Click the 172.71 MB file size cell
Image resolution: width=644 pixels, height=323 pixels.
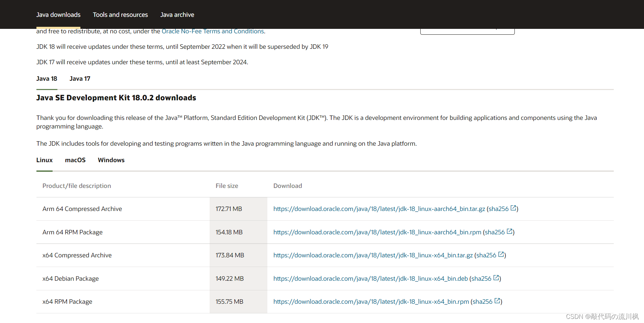coord(238,209)
